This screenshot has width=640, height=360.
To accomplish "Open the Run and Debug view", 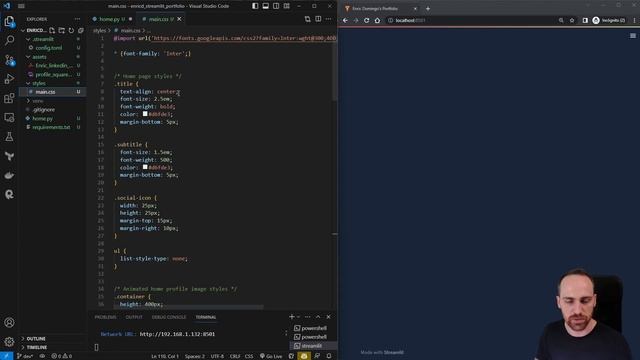I will (9, 79).
